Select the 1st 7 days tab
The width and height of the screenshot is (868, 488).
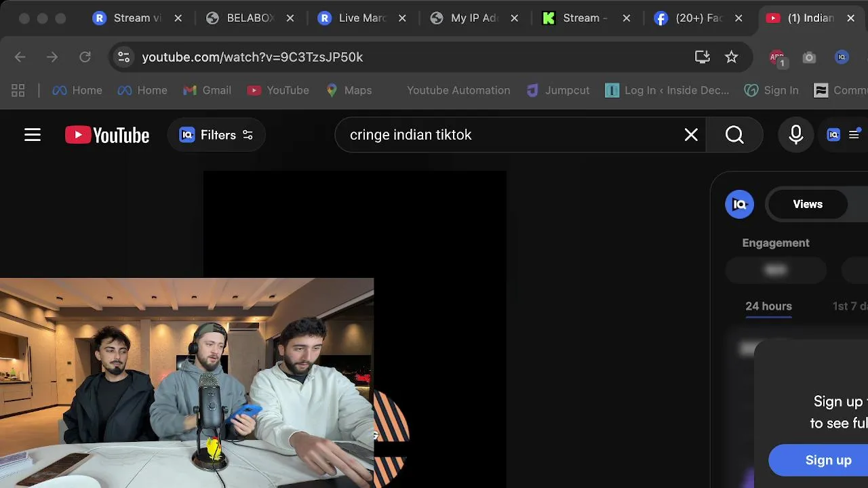(850, 306)
